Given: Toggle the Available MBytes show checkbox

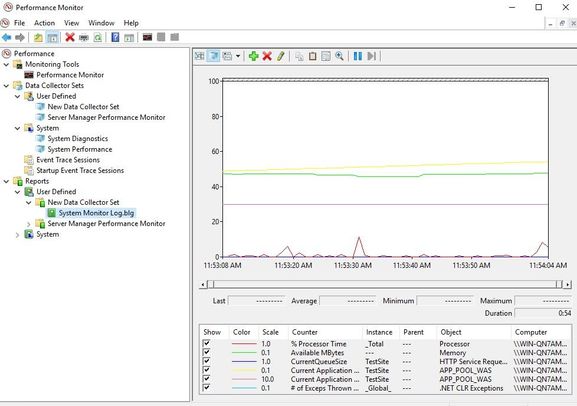Looking at the screenshot, I should (x=206, y=352).
